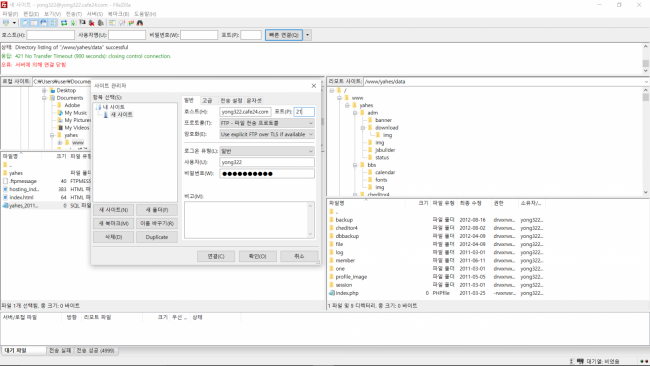Toggle the message log view icon
Screen dimensions: 650x366
tap(25, 23)
